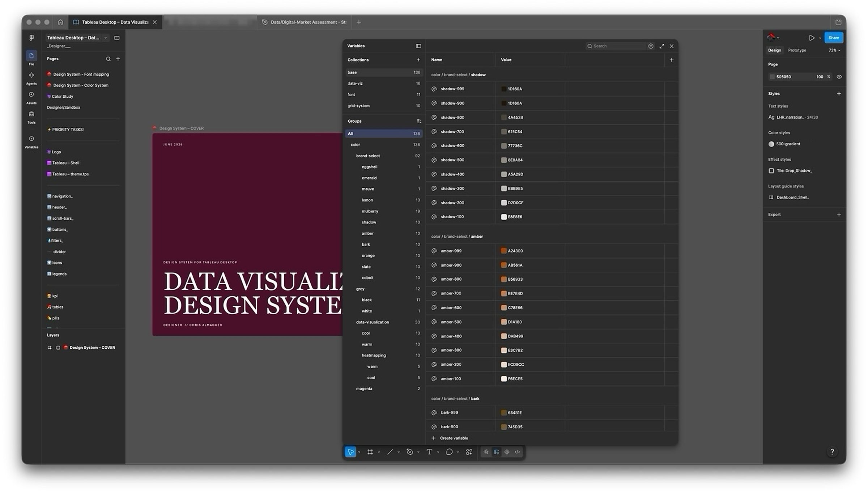This screenshot has height=493, width=868.
Task: Click the Groups list options icon
Action: (x=419, y=121)
